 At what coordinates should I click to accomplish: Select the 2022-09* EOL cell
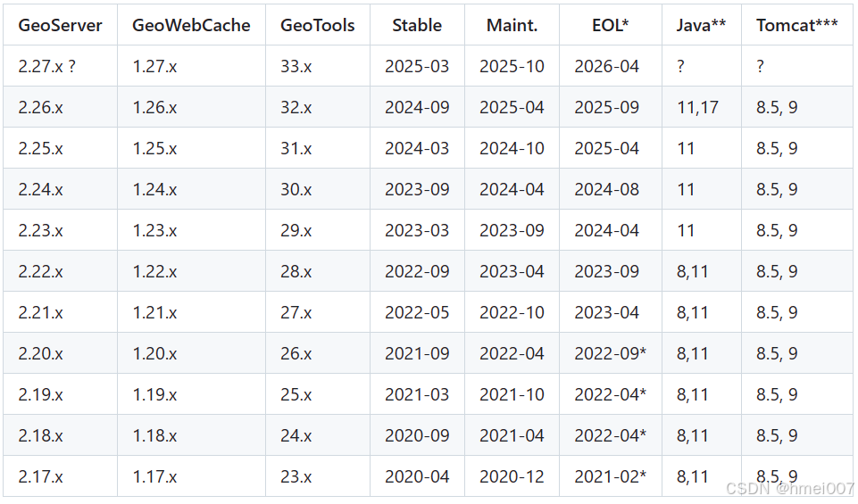pyautogui.click(x=610, y=353)
